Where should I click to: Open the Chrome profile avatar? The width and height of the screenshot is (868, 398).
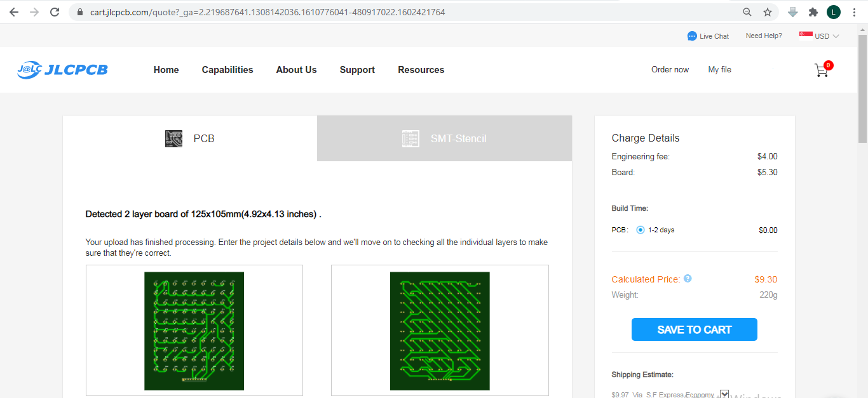pyautogui.click(x=834, y=12)
